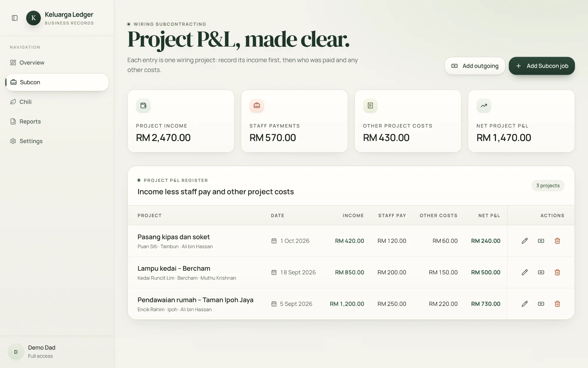Click the calendar icon beside 18 Sept 2026
Viewport: 588px width, 368px height.
pos(274,272)
